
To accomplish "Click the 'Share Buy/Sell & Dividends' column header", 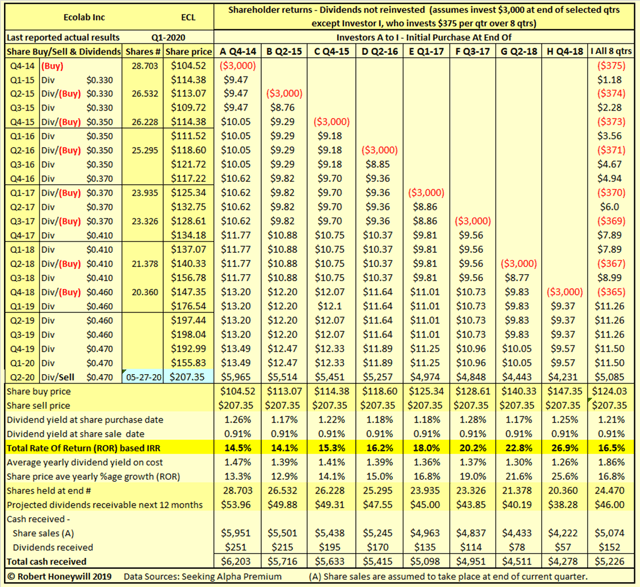I will click(64, 52).
